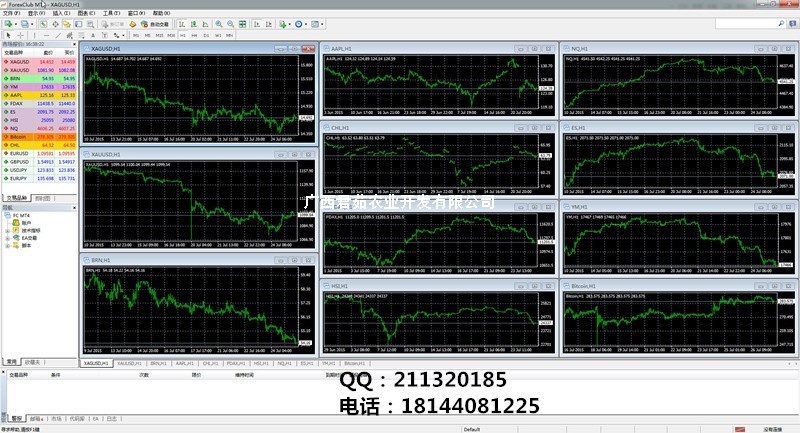
Task: Switch chart to candlestick icon
Action: [x=194, y=24]
